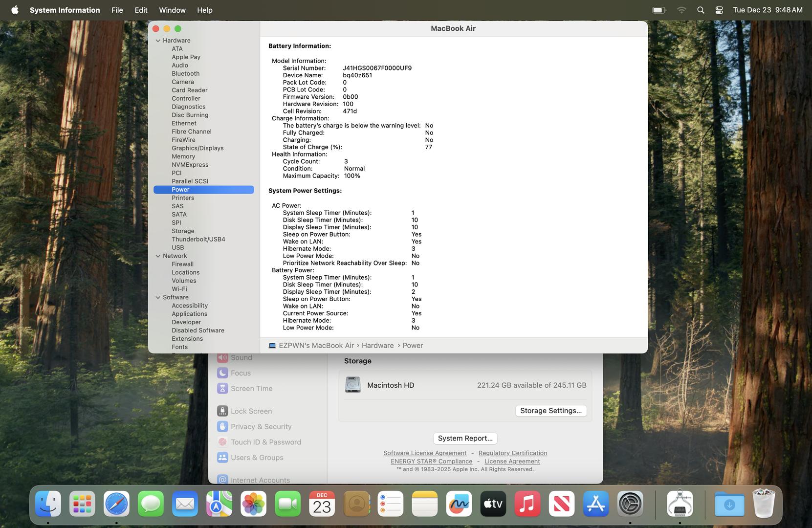Screen dimensions: 812x528
Task: Open Control Center from menu bar
Action: click(x=719, y=10)
